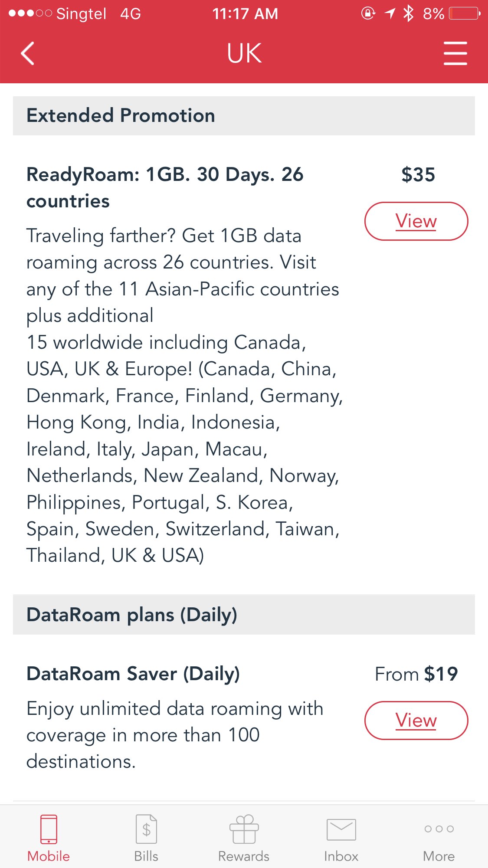Viewport: 488px width, 868px height.
Task: Tap the back arrow icon
Action: coord(28,53)
